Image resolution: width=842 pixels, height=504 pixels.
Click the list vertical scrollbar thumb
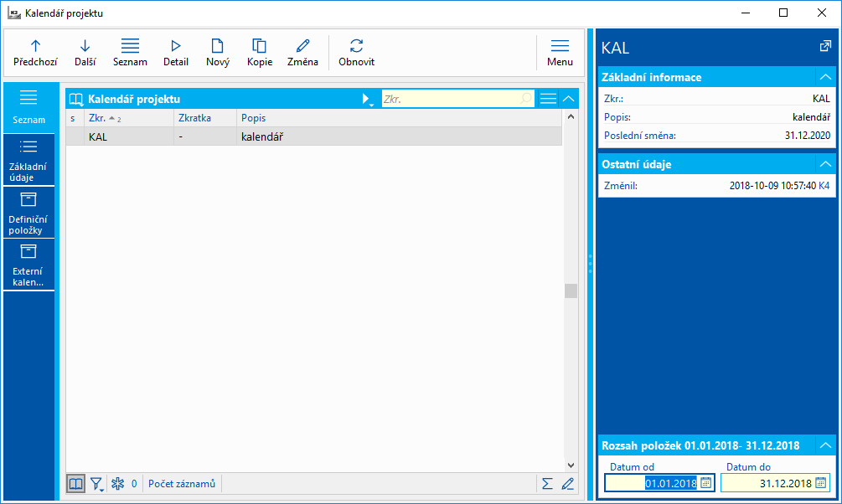pyautogui.click(x=571, y=291)
